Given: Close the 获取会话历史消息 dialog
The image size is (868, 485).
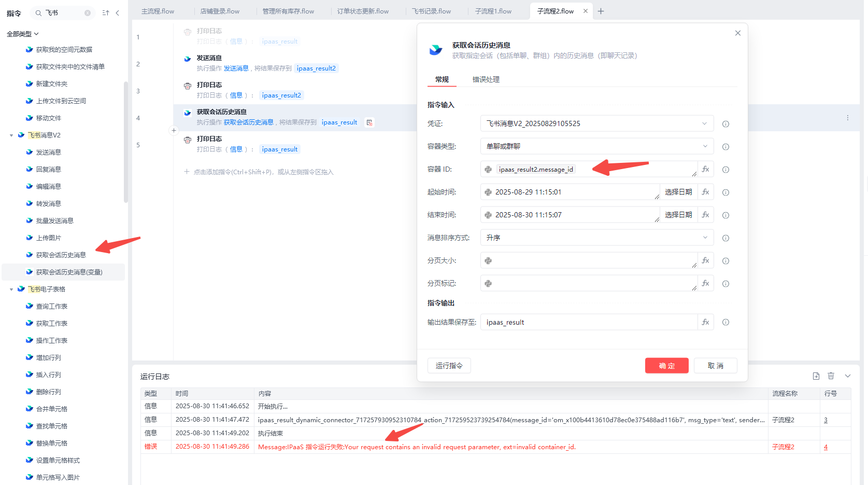Looking at the screenshot, I should tap(738, 33).
